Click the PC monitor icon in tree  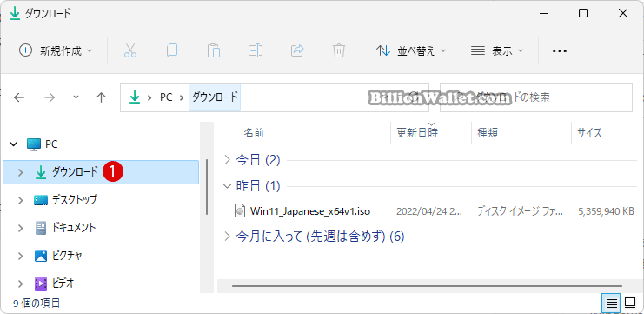[34, 144]
